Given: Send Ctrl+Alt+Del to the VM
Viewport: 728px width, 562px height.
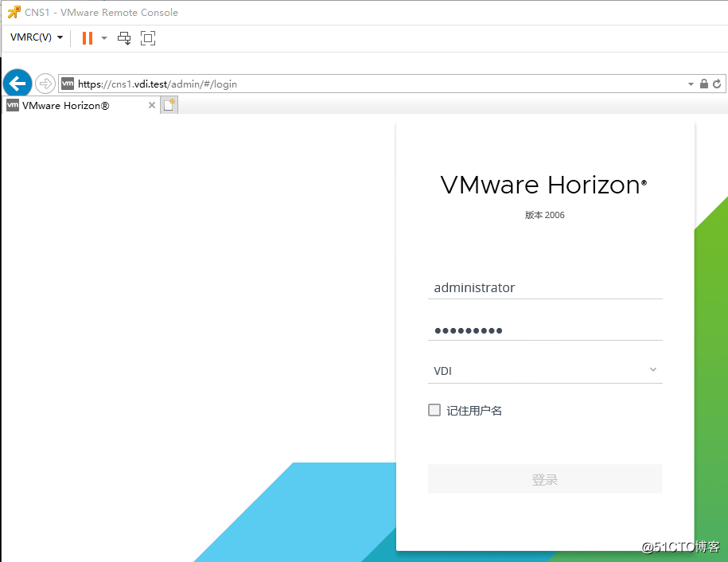Looking at the screenshot, I should point(124,38).
